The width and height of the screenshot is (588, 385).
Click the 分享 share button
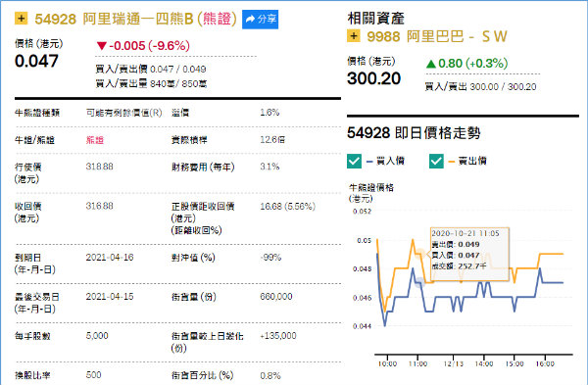(261, 20)
